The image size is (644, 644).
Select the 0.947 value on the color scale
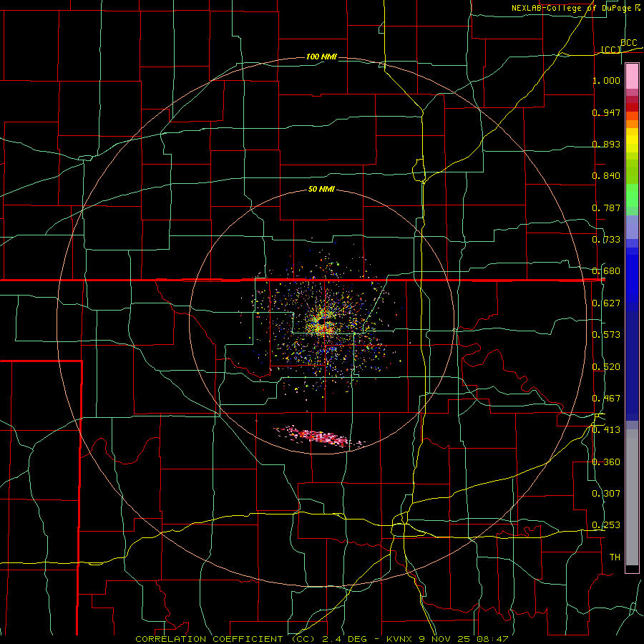pyautogui.click(x=606, y=112)
